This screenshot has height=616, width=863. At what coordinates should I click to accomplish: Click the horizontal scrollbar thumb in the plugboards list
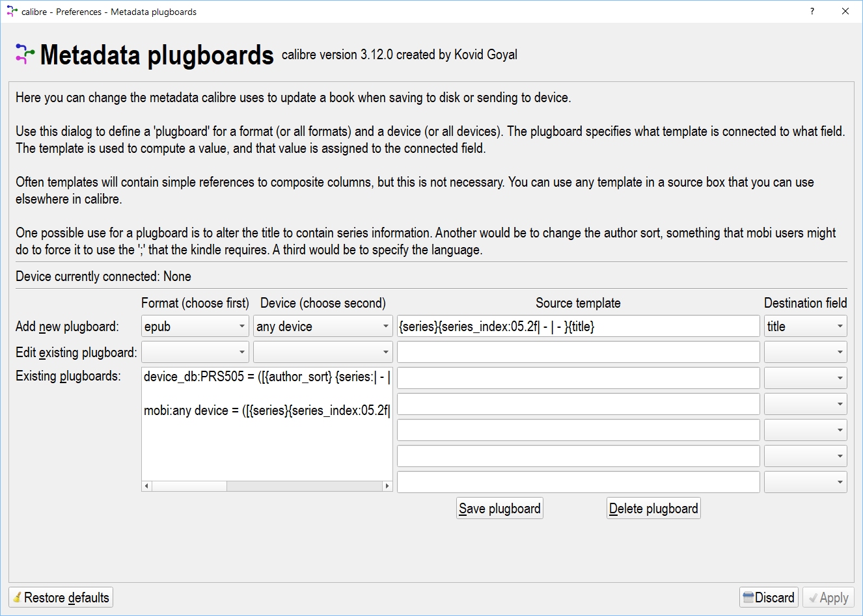189,486
